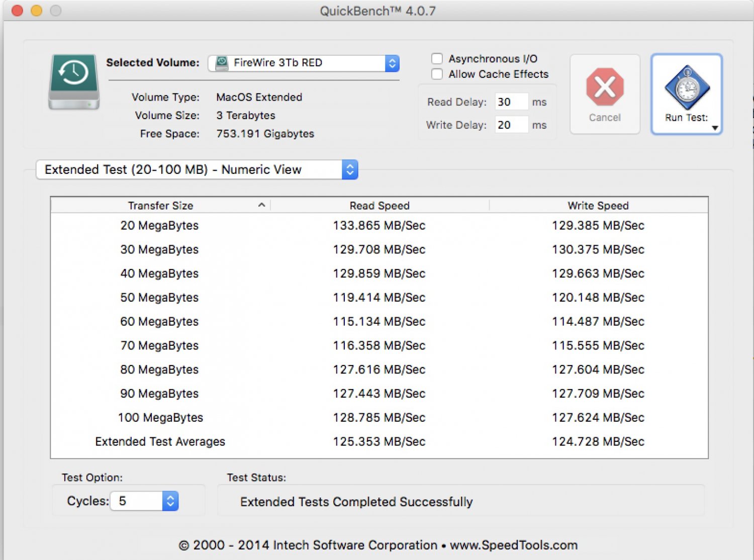Click Volume Size value 3 Terabytes
This screenshot has width=754, height=560.
246,116
